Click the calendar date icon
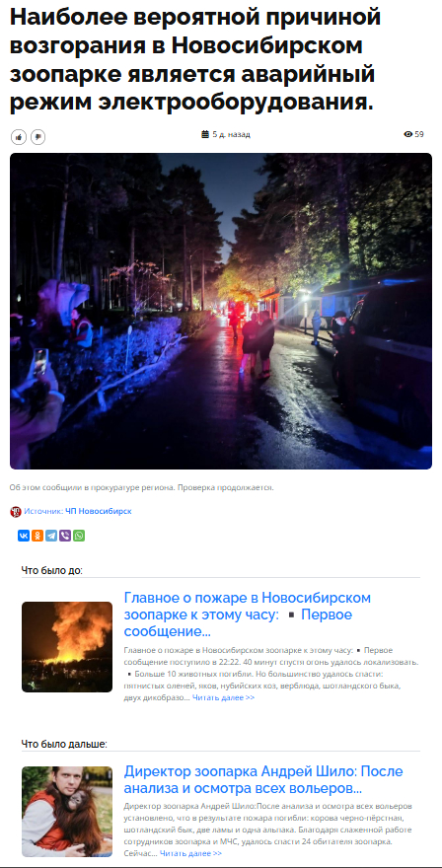This screenshot has width=442, height=868. (205, 134)
